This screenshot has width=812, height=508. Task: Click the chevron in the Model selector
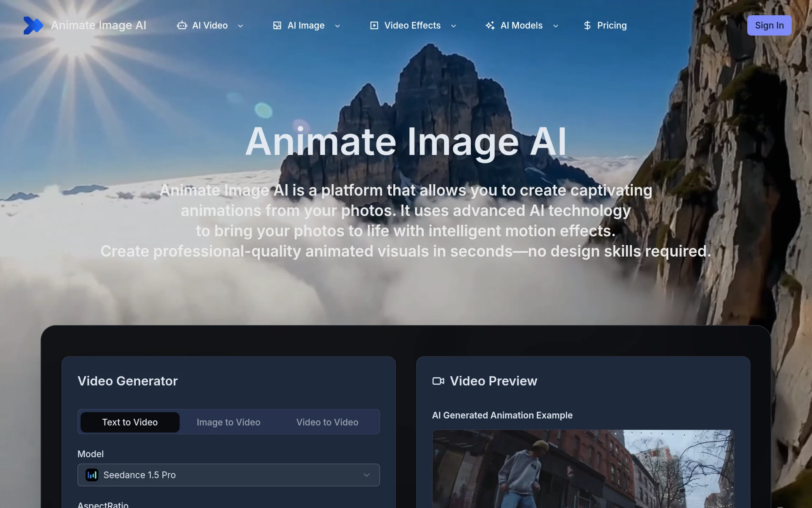367,475
